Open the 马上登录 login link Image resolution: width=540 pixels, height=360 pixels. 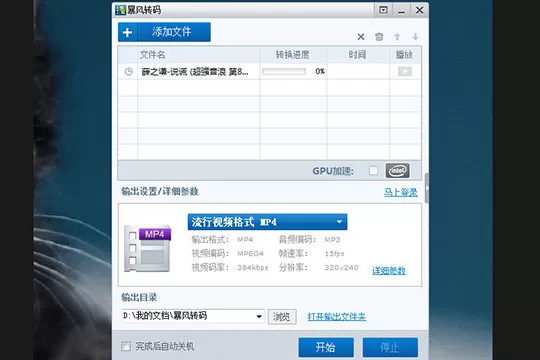(x=401, y=192)
